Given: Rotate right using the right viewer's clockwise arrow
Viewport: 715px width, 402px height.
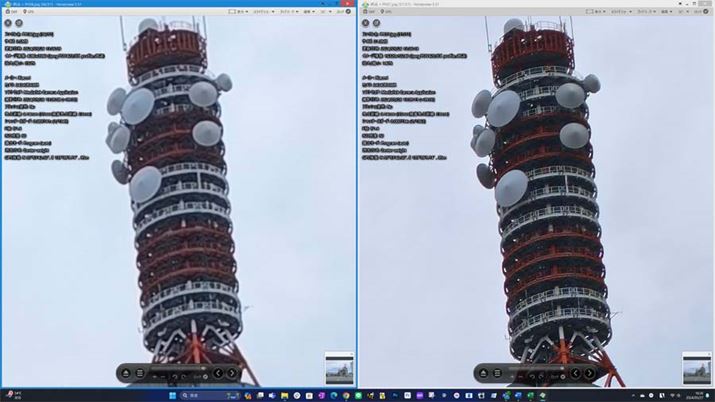Looking at the screenshot, I should [541, 377].
